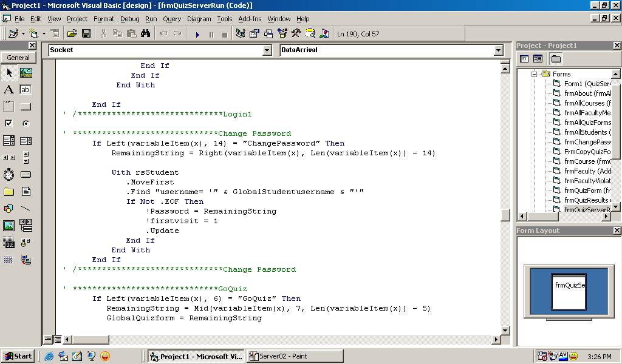Switch to Server02 - Paint taskbar button
Image resolution: width=622 pixels, height=364 pixels.
point(295,356)
